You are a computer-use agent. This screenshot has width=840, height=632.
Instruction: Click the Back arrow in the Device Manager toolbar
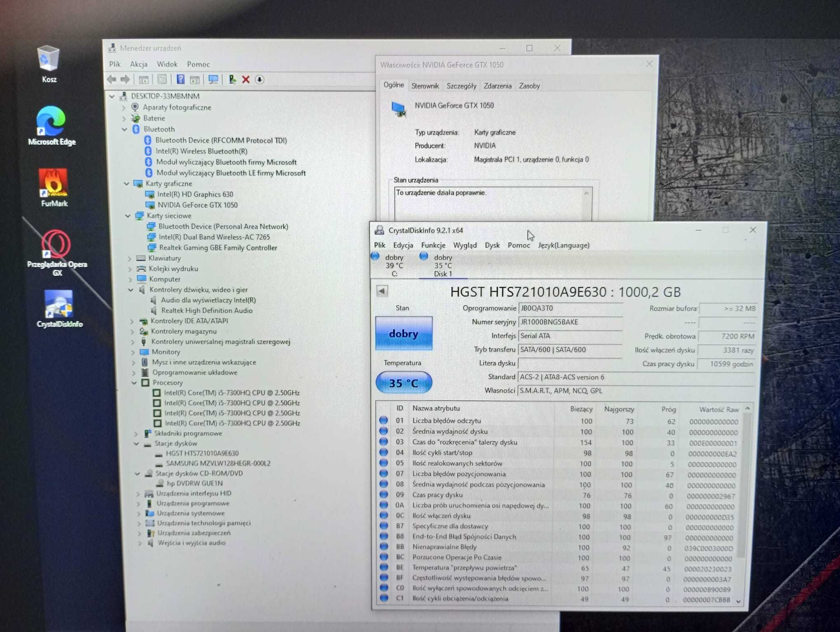[x=112, y=79]
